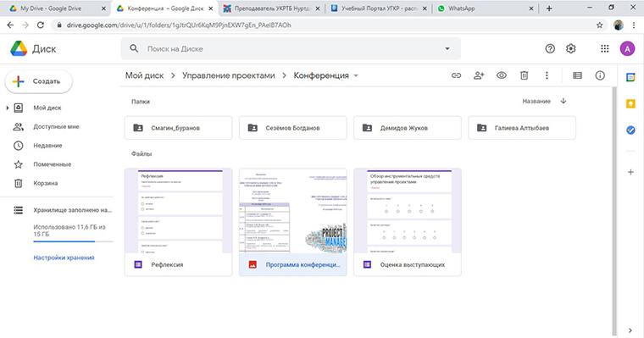The height and width of the screenshot is (338, 644).
Task: Click the share with people icon
Action: tap(479, 75)
